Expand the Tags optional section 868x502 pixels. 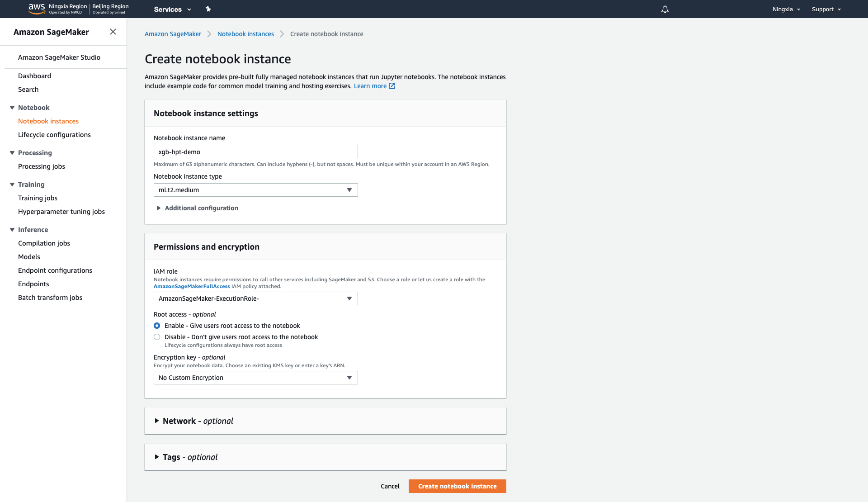tap(186, 457)
